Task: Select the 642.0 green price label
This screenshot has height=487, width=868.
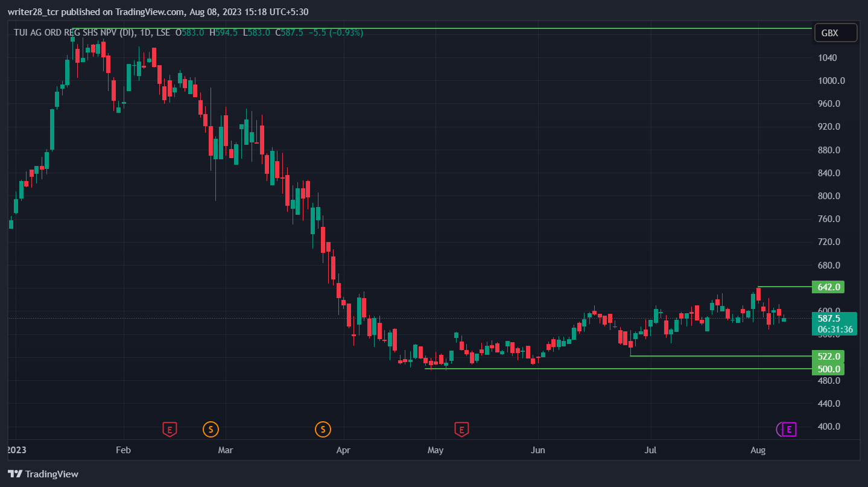Action: point(828,287)
